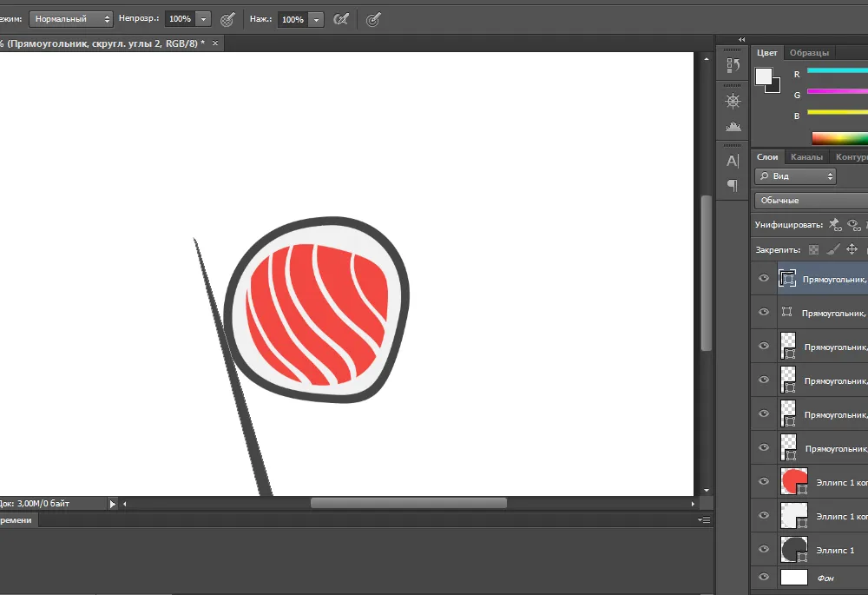Click the vertical scrollbar up arrow
The width and height of the screenshot is (868, 595).
[x=706, y=59]
